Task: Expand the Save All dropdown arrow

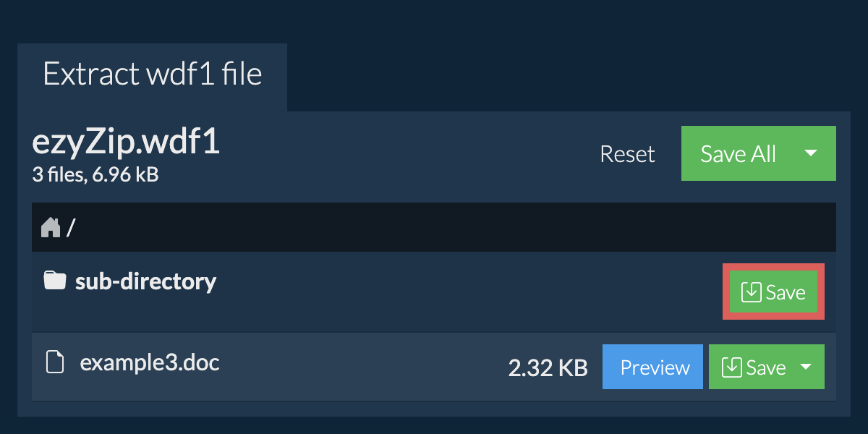Action: 811,153
